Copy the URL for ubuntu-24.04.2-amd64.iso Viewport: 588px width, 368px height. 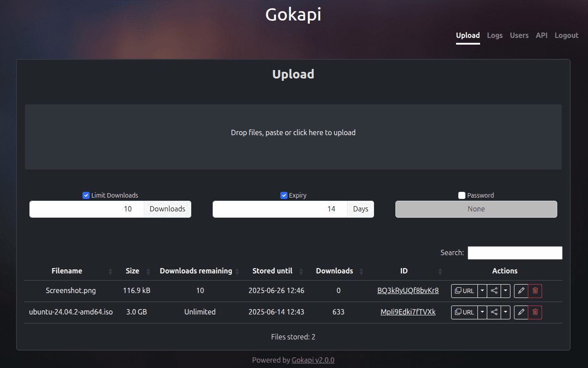coord(465,312)
